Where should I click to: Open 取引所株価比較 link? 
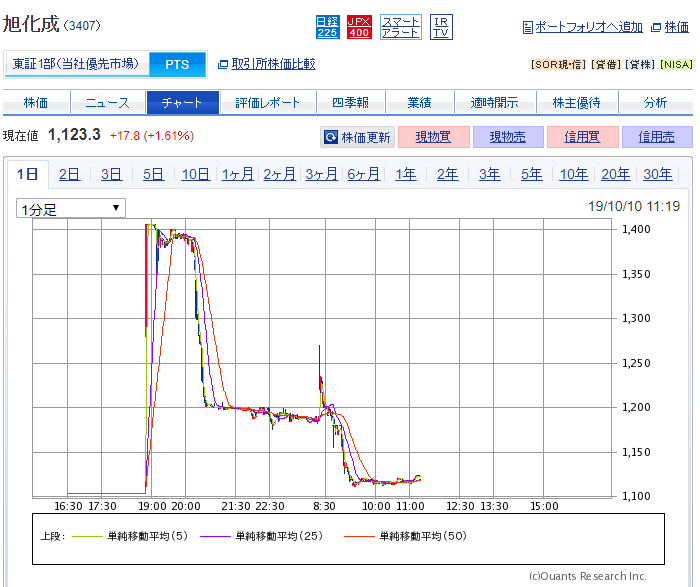tap(273, 64)
